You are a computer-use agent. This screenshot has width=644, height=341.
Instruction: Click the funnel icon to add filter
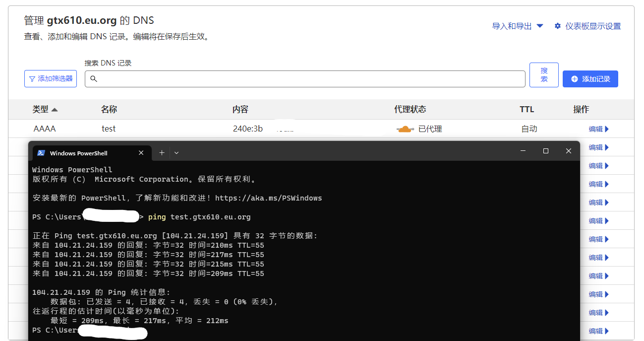(x=32, y=79)
